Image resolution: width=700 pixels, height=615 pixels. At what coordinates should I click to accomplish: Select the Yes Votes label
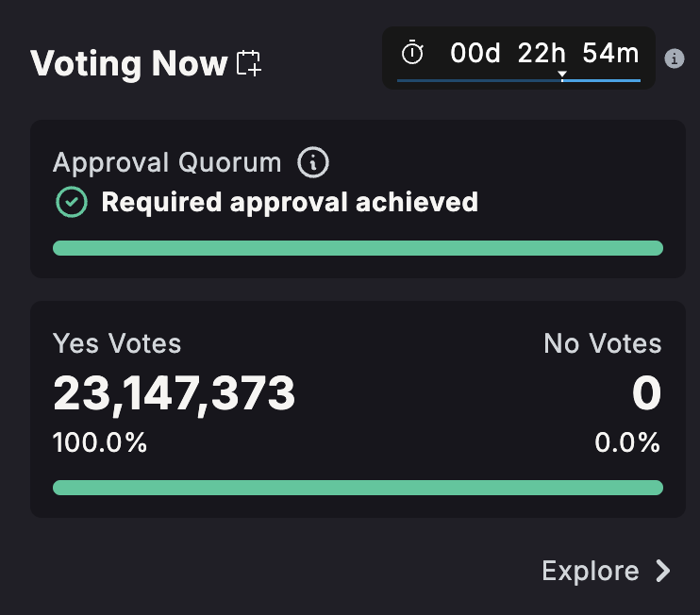[117, 343]
